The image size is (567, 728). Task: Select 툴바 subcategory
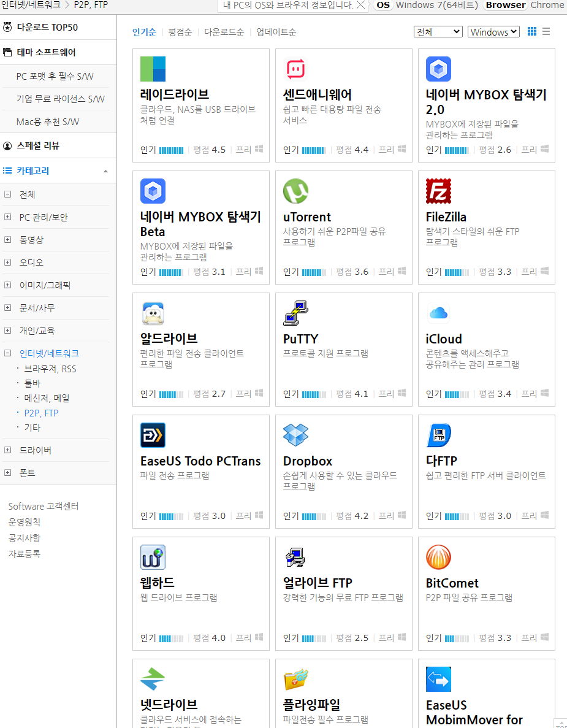click(32, 383)
